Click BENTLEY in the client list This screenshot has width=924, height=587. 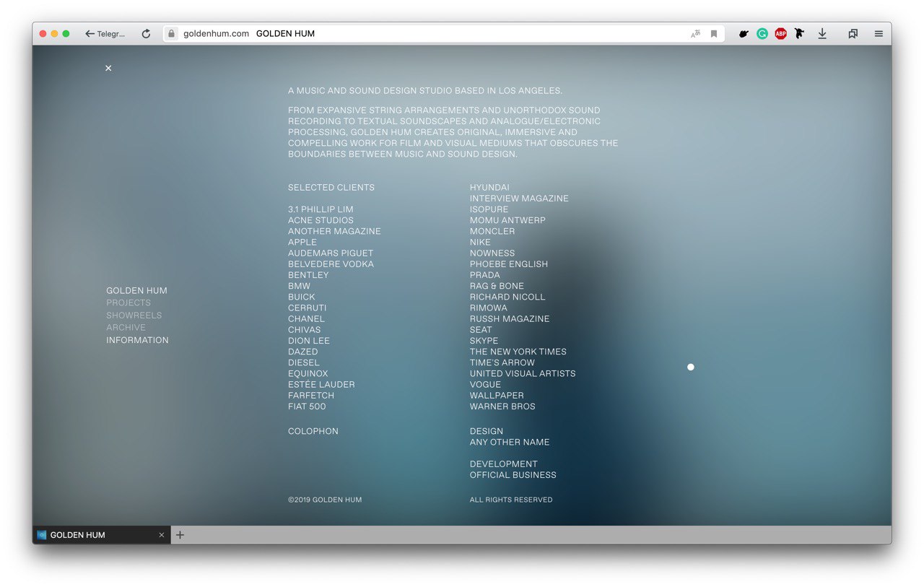pyautogui.click(x=308, y=275)
